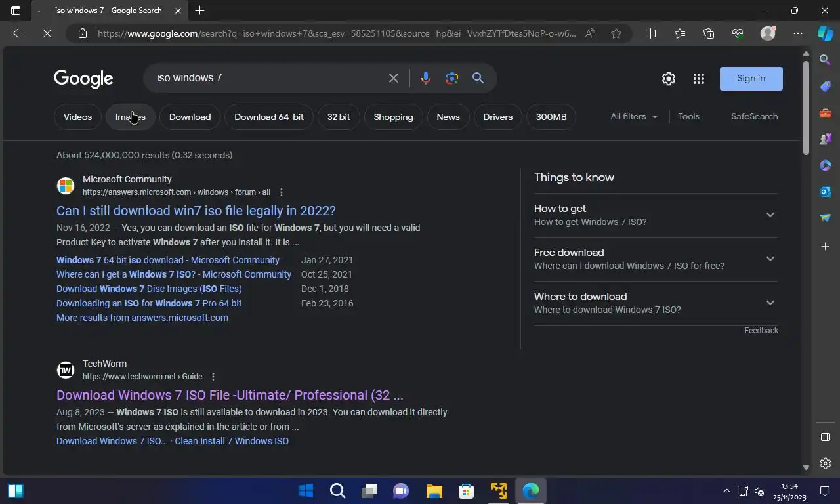Screen dimensions: 840x504
Task: Open 'More results from answers.microsoft.com' link
Action: click(142, 318)
